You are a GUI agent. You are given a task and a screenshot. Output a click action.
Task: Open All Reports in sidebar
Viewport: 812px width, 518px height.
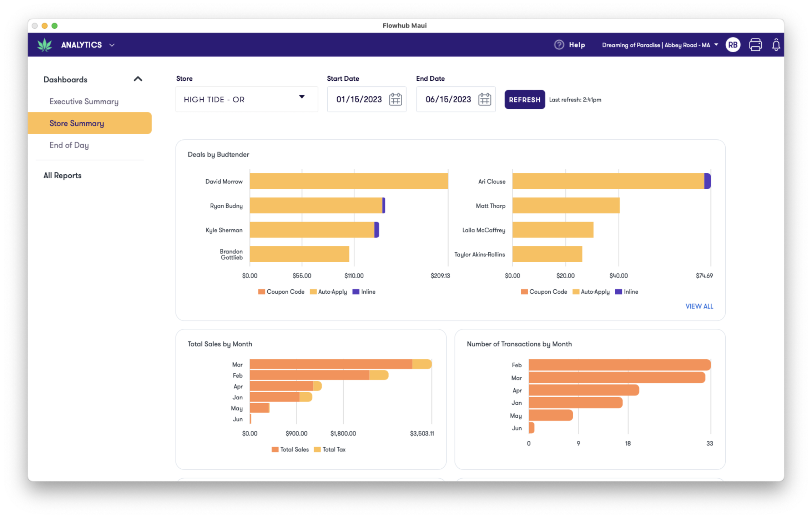click(x=62, y=175)
